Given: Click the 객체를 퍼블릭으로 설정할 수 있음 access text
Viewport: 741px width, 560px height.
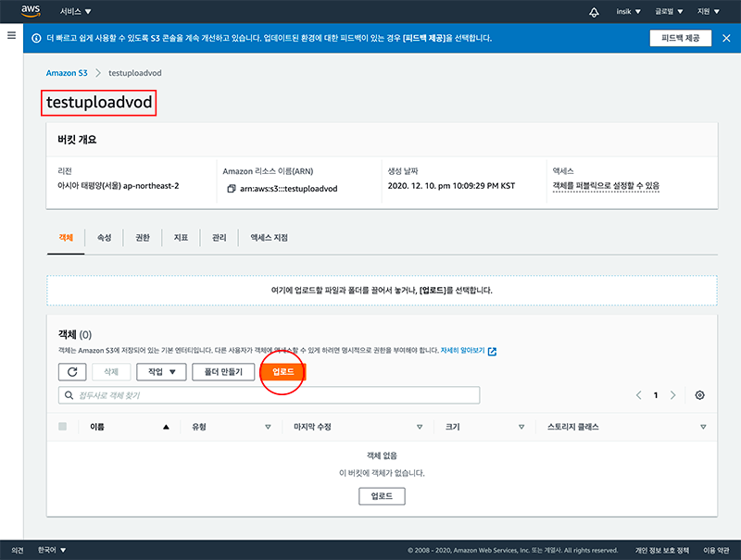Looking at the screenshot, I should [x=606, y=185].
